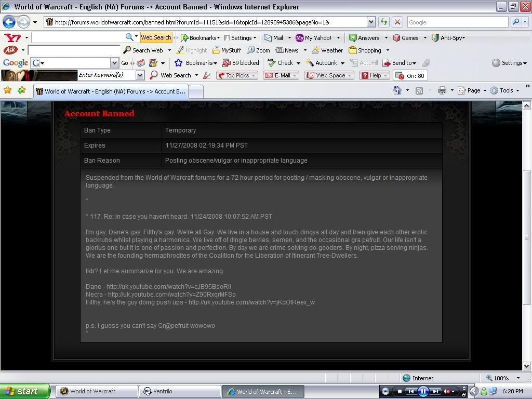Viewport: 532px width, 399px height.
Task: Print the current page
Action: pyautogui.click(x=442, y=90)
